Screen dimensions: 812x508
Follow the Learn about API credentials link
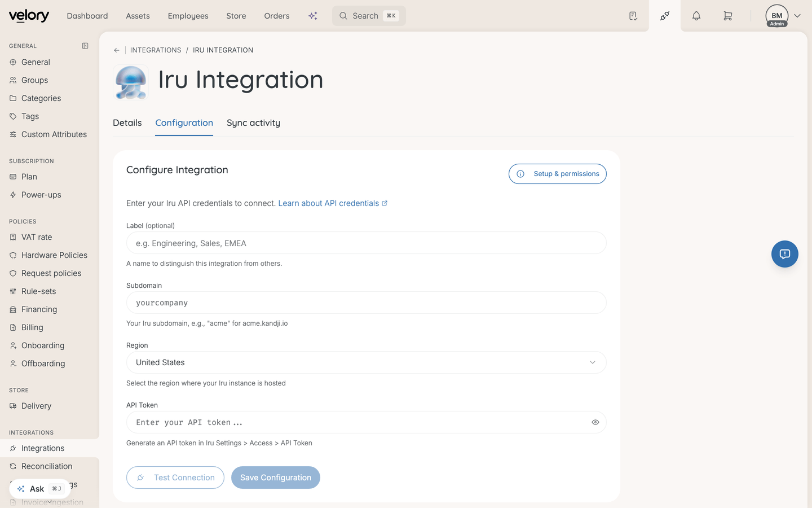point(333,203)
